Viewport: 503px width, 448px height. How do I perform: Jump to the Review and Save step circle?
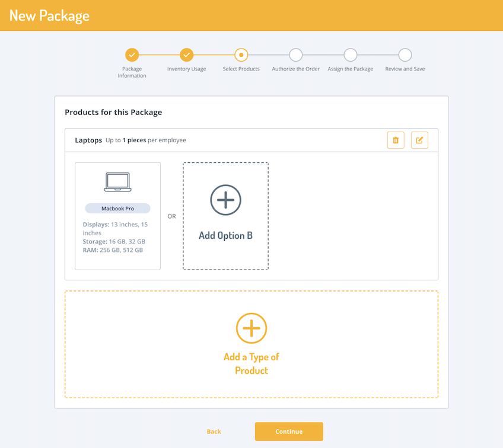point(405,55)
